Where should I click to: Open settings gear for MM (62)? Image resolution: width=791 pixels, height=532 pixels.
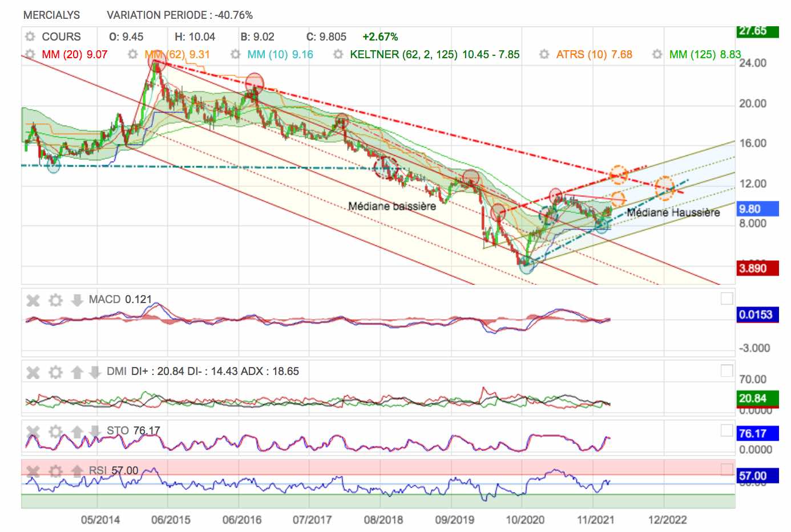pos(132,54)
